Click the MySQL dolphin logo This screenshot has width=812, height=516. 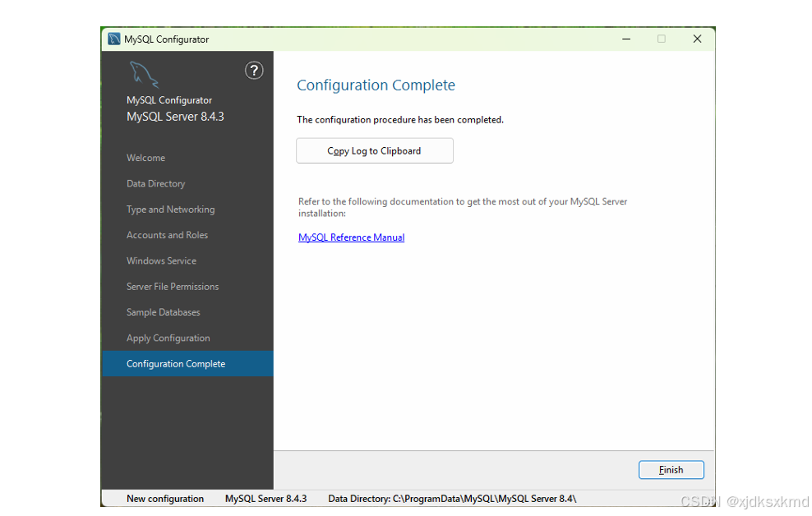143,74
